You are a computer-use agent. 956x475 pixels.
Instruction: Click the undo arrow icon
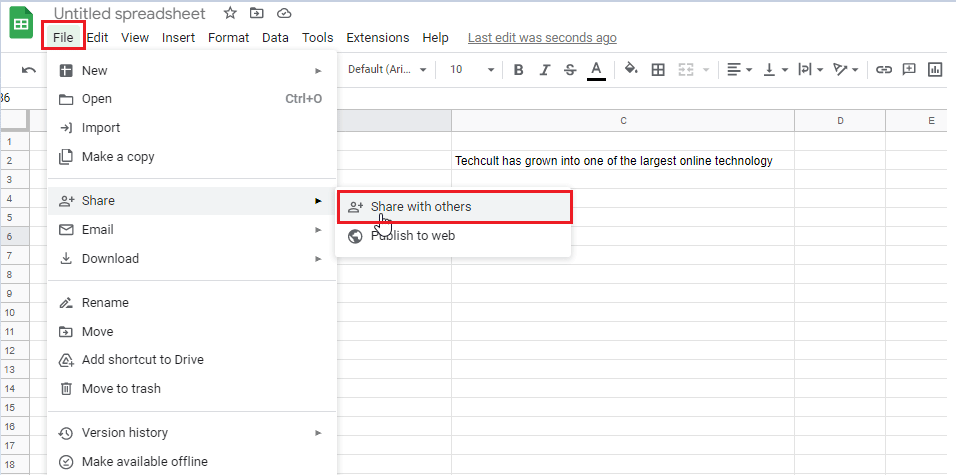click(x=29, y=70)
